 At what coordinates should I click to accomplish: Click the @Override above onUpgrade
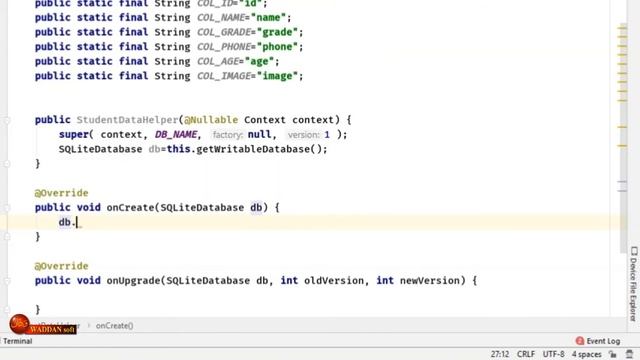click(61, 266)
